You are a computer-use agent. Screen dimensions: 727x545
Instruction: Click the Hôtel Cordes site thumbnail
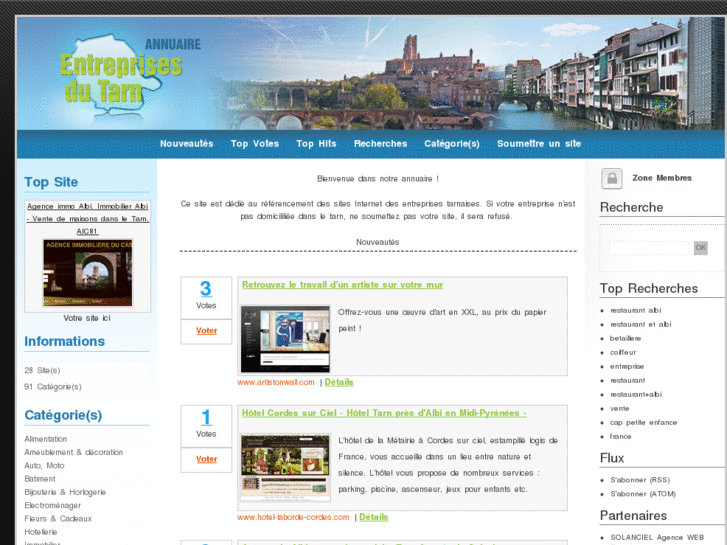click(x=285, y=468)
